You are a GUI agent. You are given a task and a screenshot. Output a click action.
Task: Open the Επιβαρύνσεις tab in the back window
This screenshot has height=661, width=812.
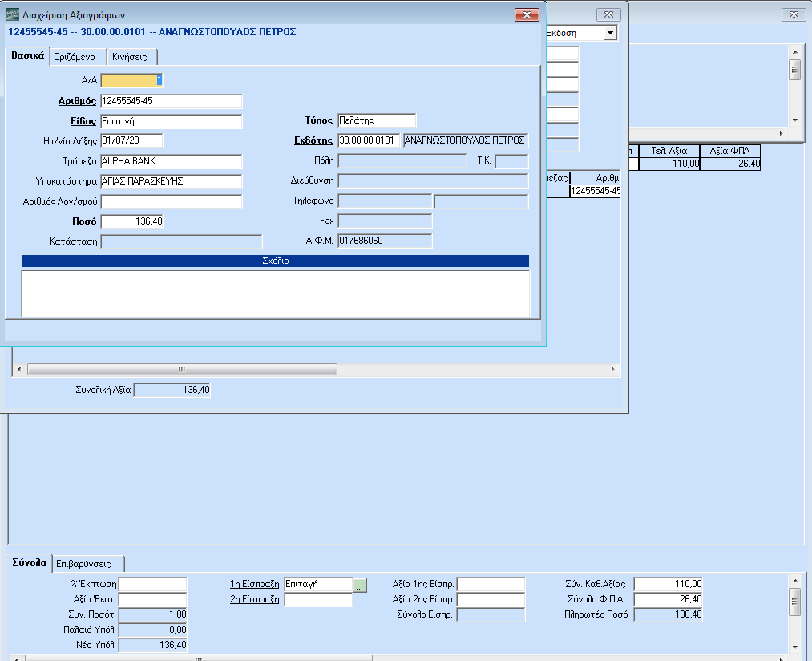[88, 564]
